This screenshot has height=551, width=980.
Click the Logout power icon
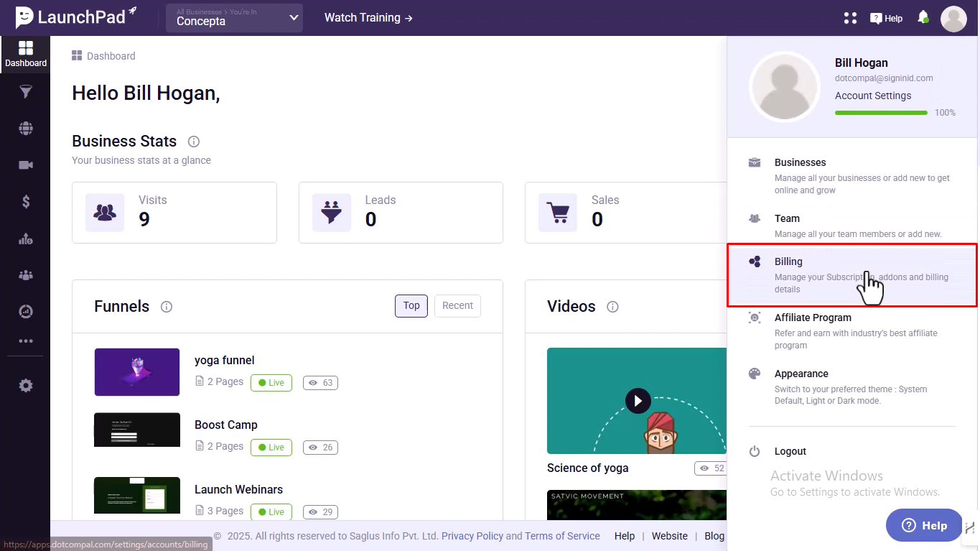click(755, 451)
